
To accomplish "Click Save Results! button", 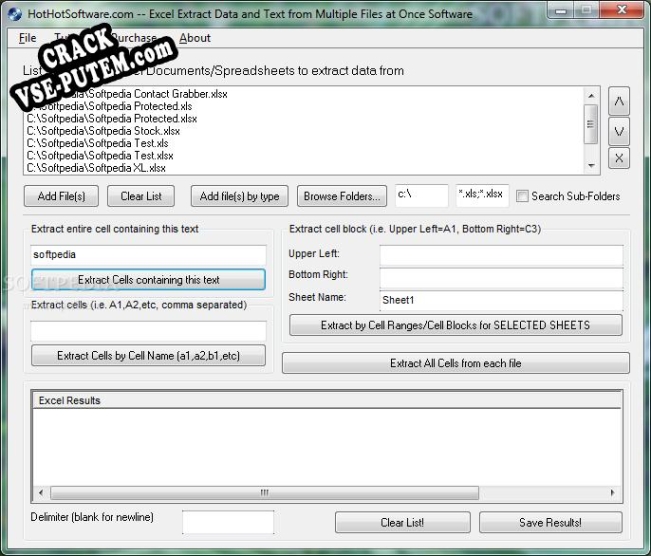I will click(x=551, y=522).
